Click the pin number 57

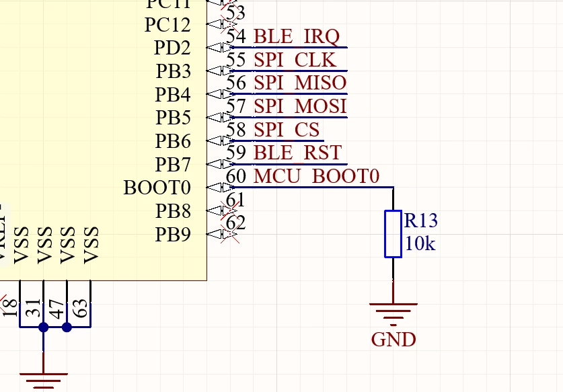236,106
